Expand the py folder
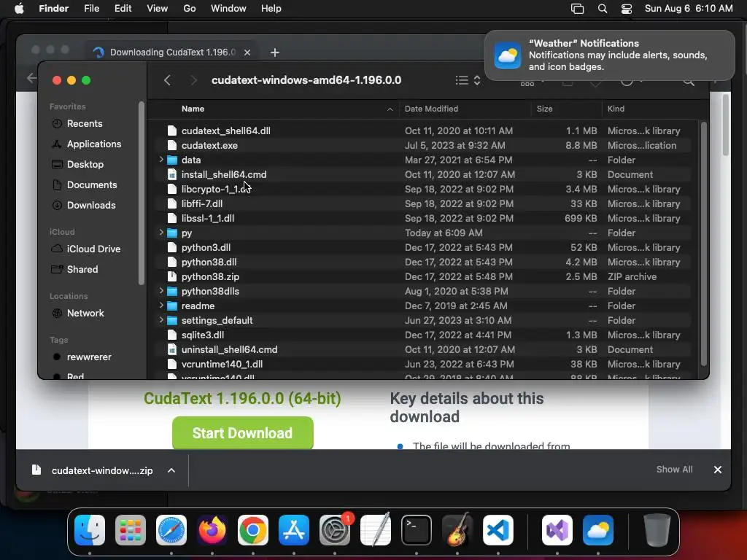The width and height of the screenshot is (747, 560). click(161, 233)
